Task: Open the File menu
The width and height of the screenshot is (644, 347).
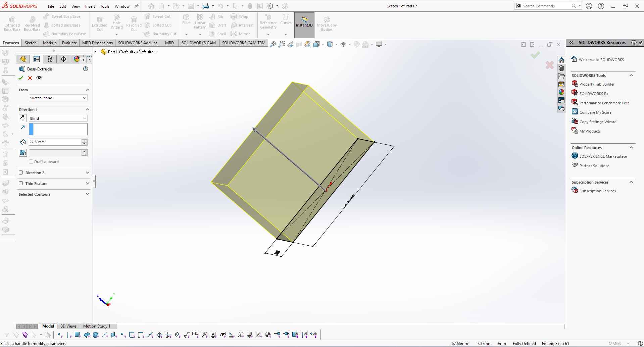Action: (x=51, y=6)
